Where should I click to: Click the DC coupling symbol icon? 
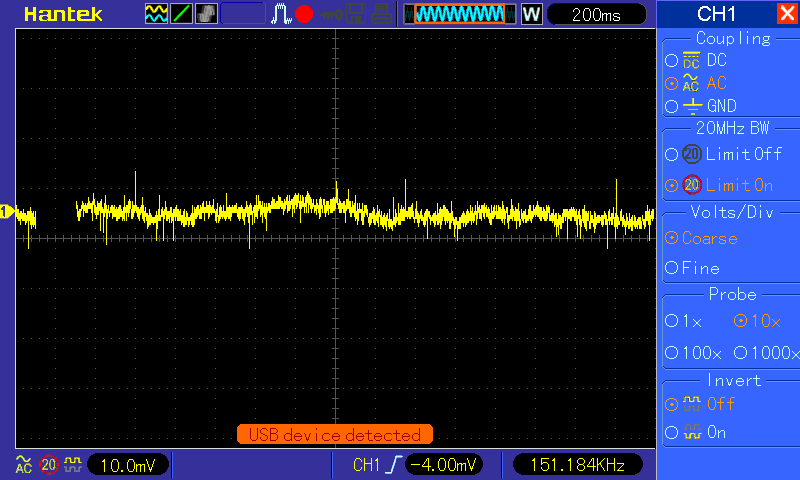(x=691, y=60)
